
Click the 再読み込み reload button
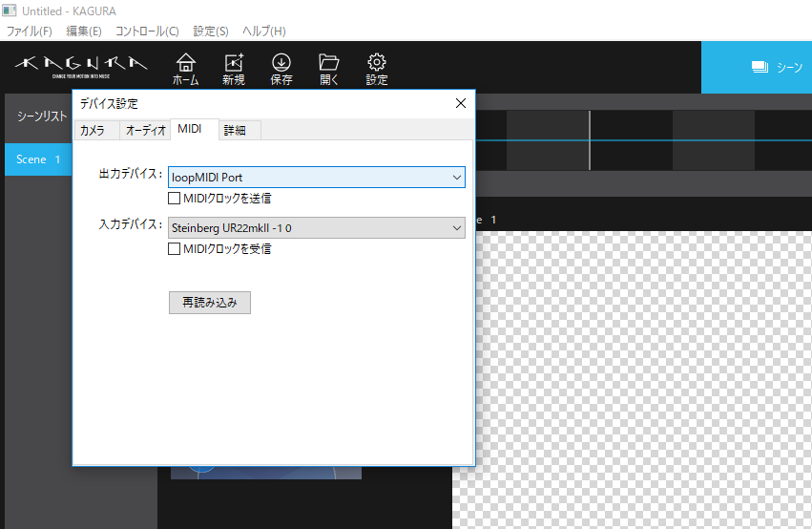[x=210, y=303]
